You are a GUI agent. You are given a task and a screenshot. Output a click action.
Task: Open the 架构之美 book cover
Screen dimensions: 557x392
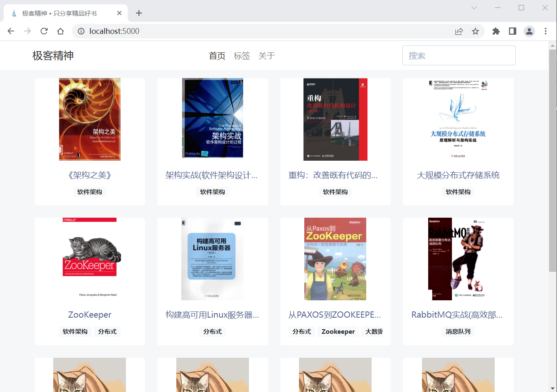(x=90, y=119)
